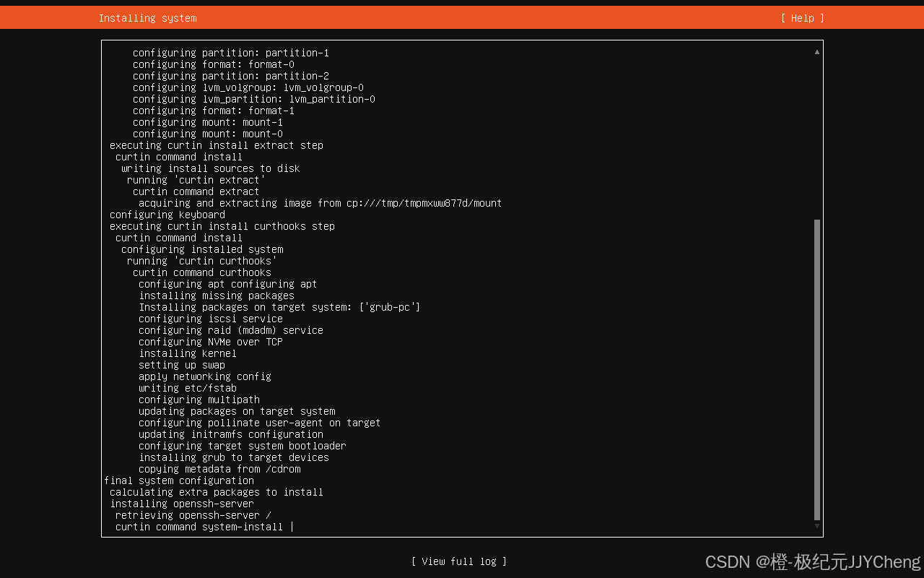
Task: Select the line configuring partition: partition-2
Action: (x=231, y=76)
